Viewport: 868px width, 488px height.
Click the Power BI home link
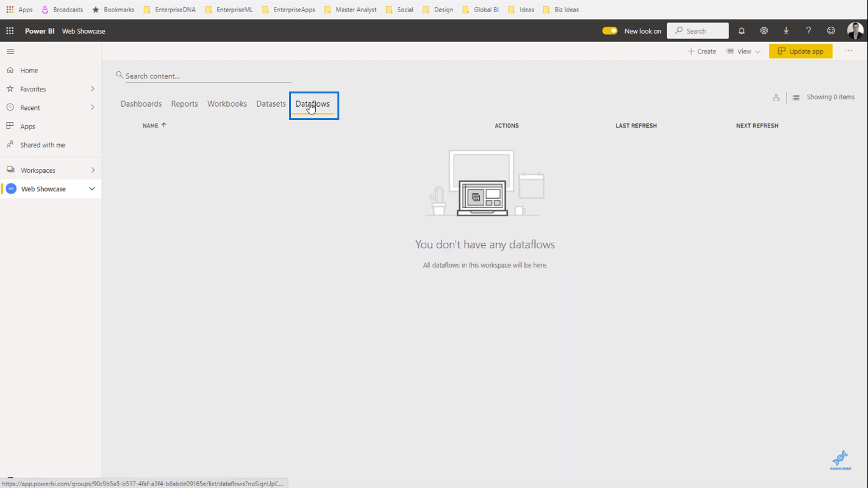39,30
